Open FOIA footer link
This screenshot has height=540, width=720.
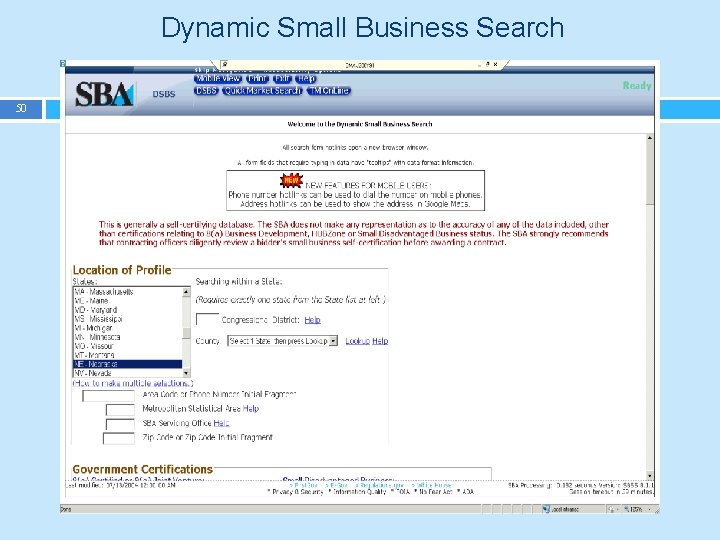point(402,491)
